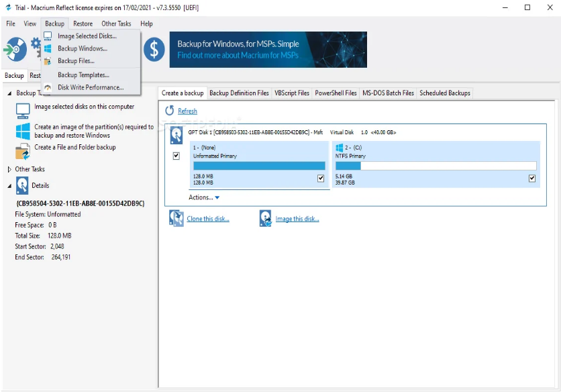
Task: Click the 'Start Sector: 2,048' detail line
Action: pos(40,246)
